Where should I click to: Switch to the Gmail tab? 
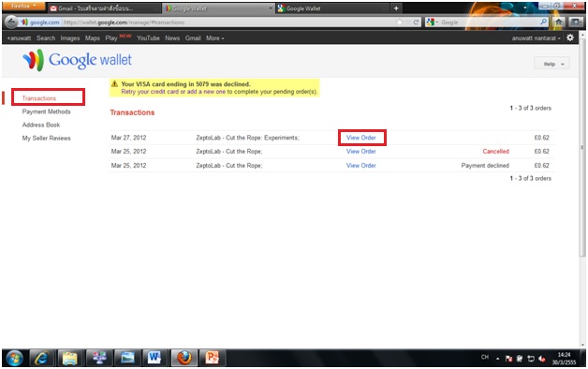click(x=104, y=8)
